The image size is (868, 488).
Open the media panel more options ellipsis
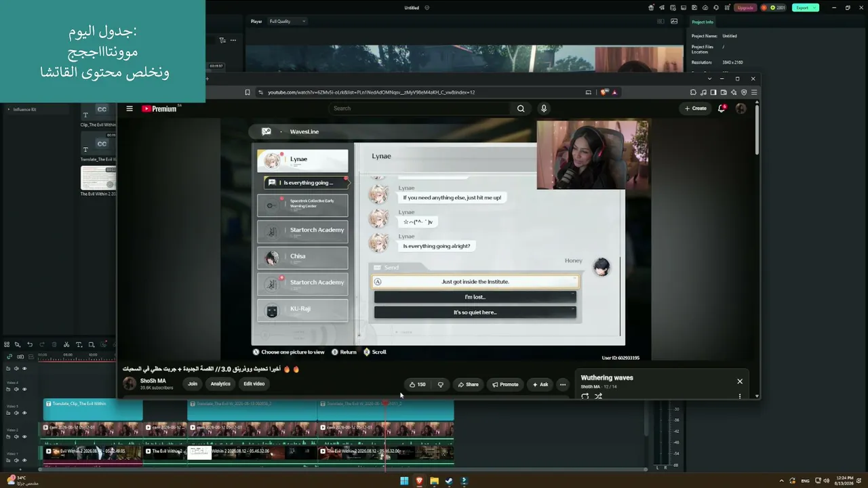pos(233,40)
